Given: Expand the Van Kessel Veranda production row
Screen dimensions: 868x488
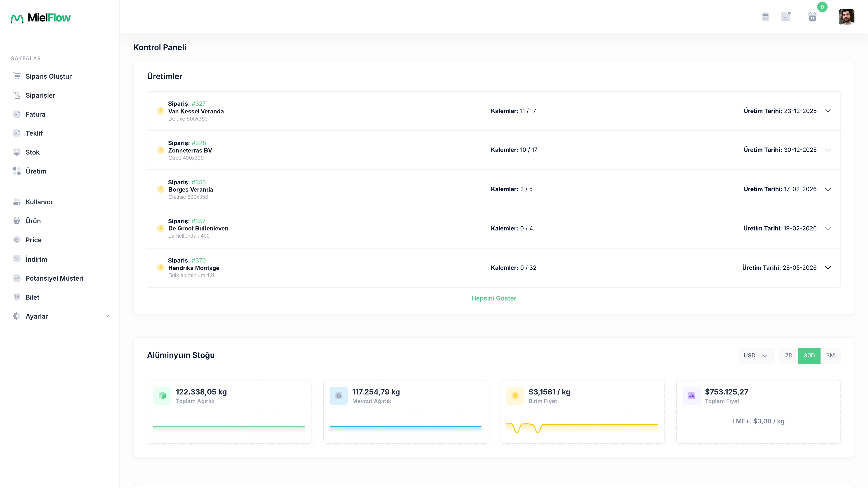Looking at the screenshot, I should [x=828, y=111].
